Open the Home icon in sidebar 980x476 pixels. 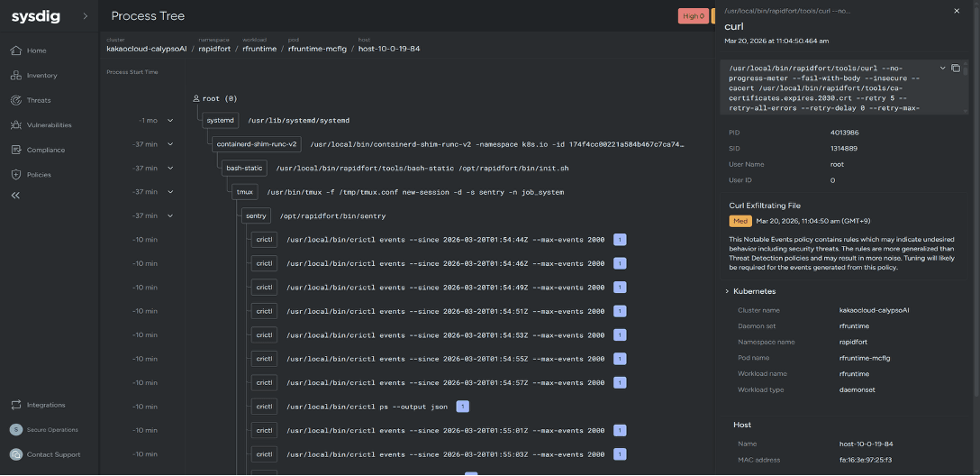point(16,50)
